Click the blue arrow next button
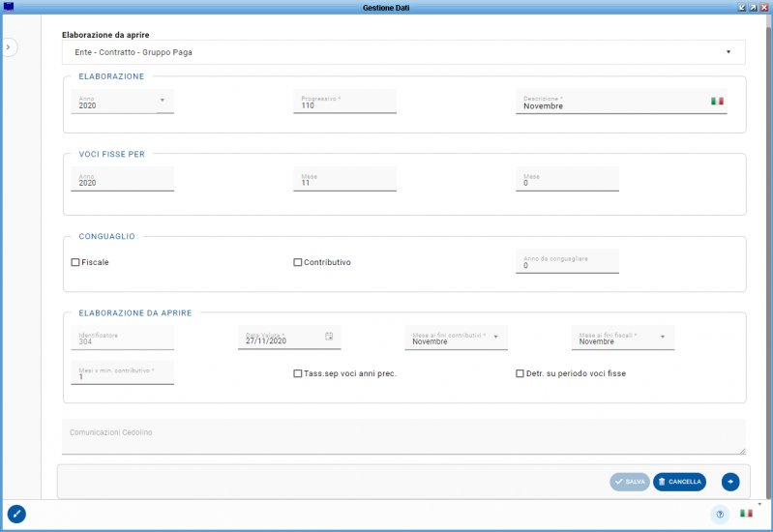Image resolution: width=773 pixels, height=532 pixels. [x=729, y=481]
